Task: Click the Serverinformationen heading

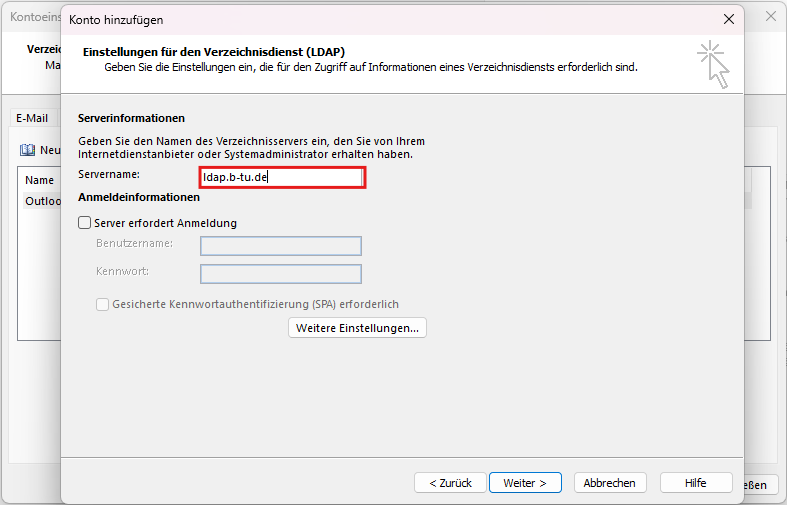Action: click(131, 118)
